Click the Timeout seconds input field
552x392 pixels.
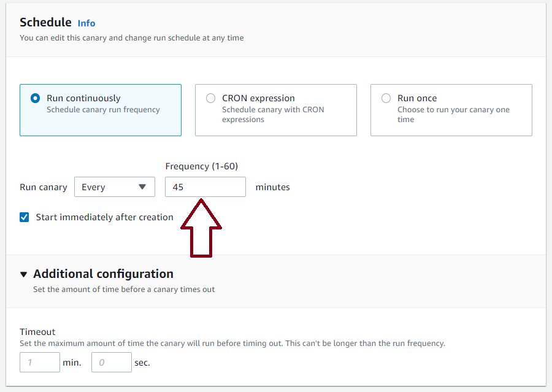112,362
